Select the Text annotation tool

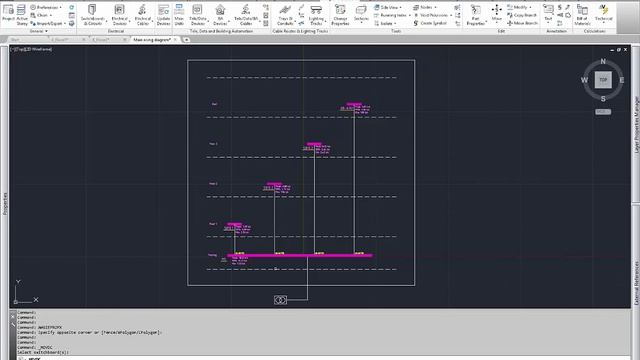(x=548, y=13)
